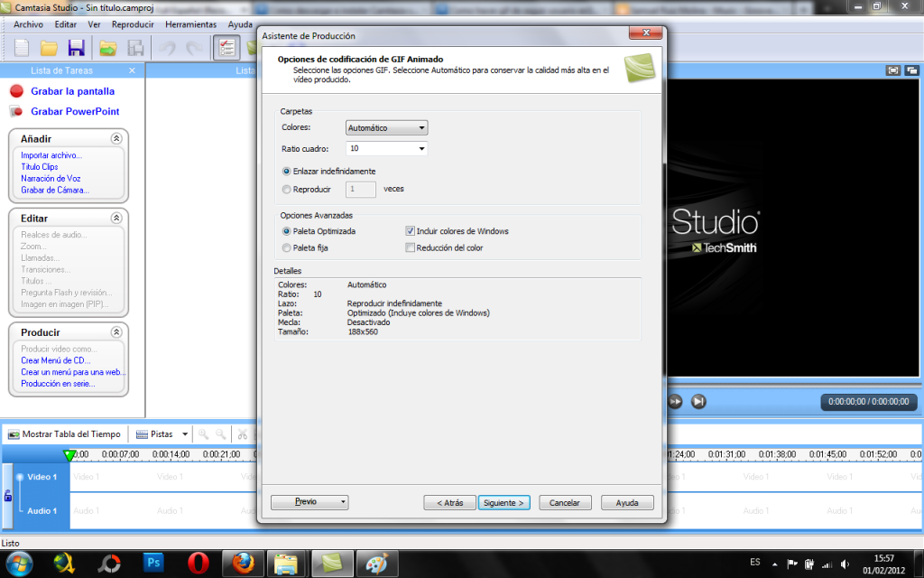Screen dimensions: 924x578
Task: Click the scissors cut icon on timeline
Action: coord(242,434)
